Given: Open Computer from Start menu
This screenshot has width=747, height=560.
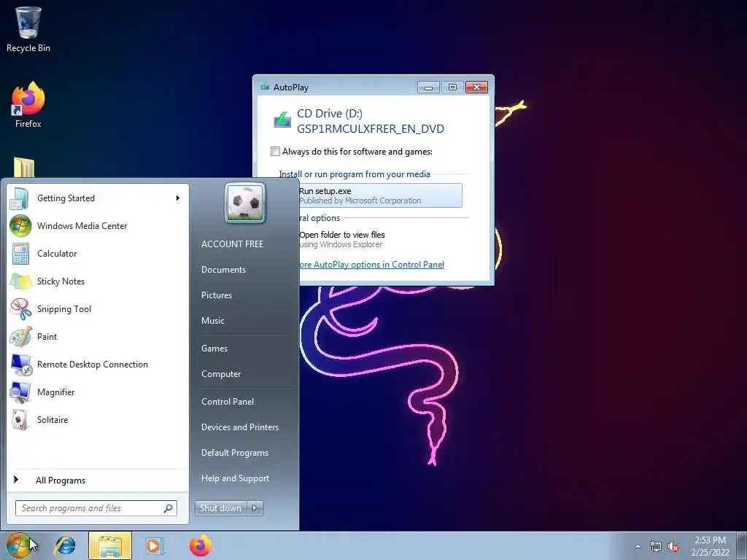Looking at the screenshot, I should click(x=221, y=374).
